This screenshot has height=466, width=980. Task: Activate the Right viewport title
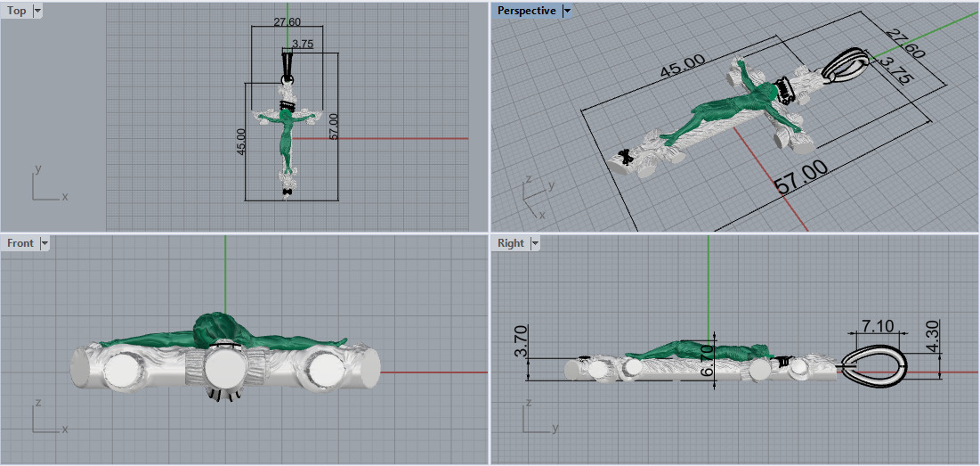coord(511,243)
